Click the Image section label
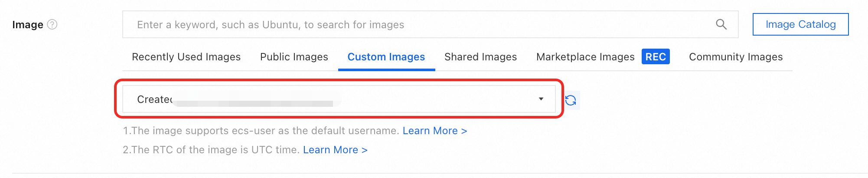The width and height of the screenshot is (868, 178). (x=27, y=25)
